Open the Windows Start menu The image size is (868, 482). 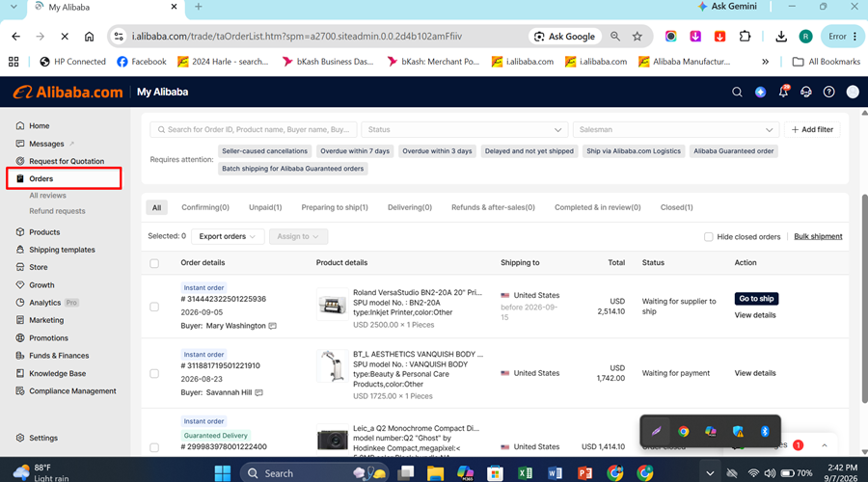coord(223,473)
